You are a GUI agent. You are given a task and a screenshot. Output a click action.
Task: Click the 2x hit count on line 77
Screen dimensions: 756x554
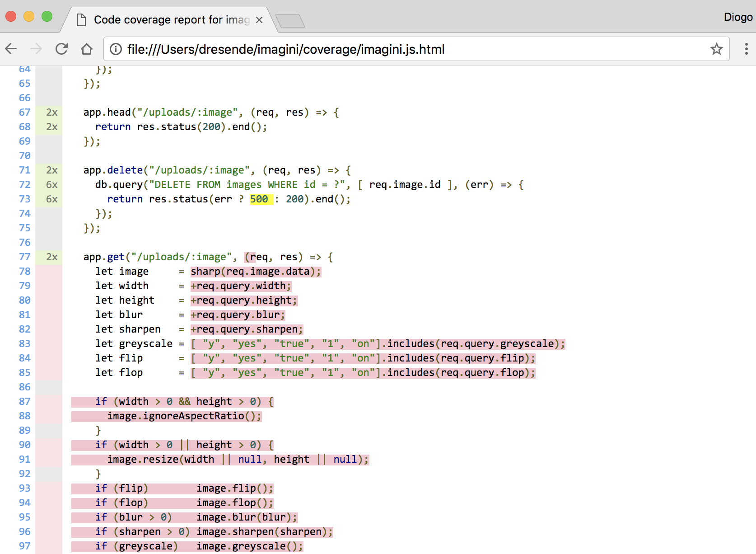click(52, 257)
